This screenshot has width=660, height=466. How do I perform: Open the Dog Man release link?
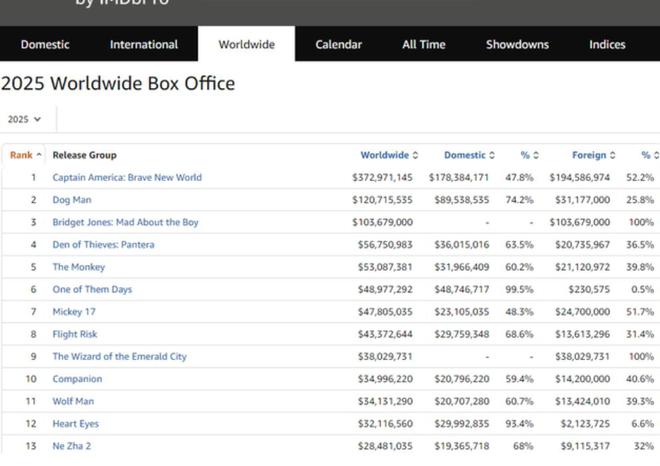tap(72, 200)
